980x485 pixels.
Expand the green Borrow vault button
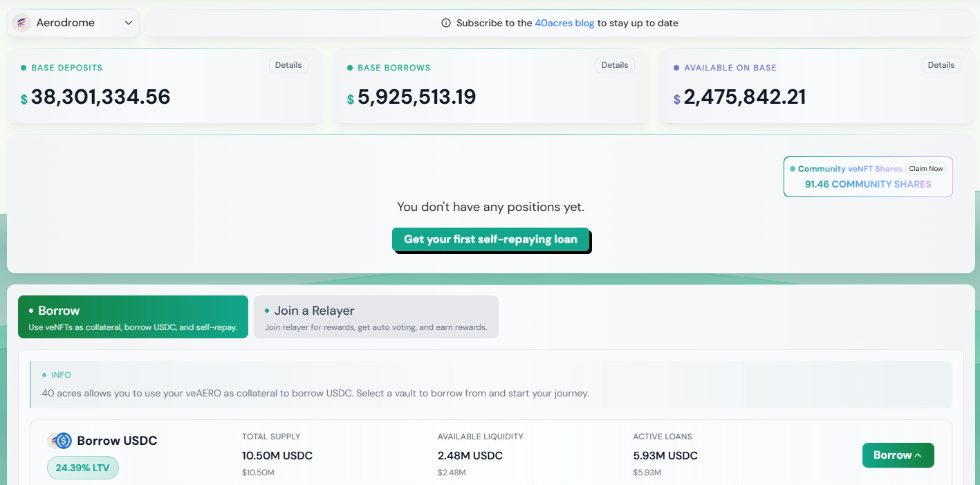898,455
